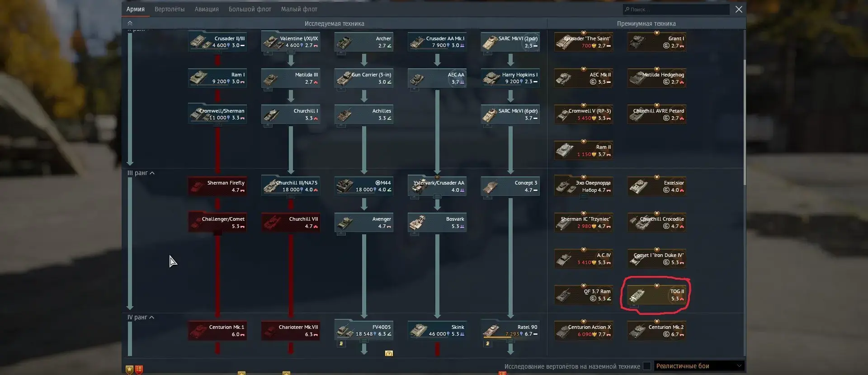Open the Большой флот tab
The image size is (868, 375).
(x=250, y=9)
